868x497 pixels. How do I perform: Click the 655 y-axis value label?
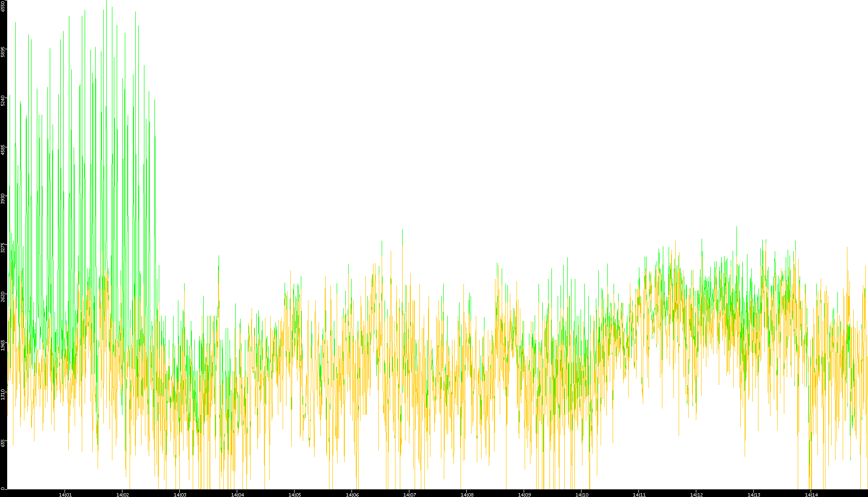coord(3,443)
